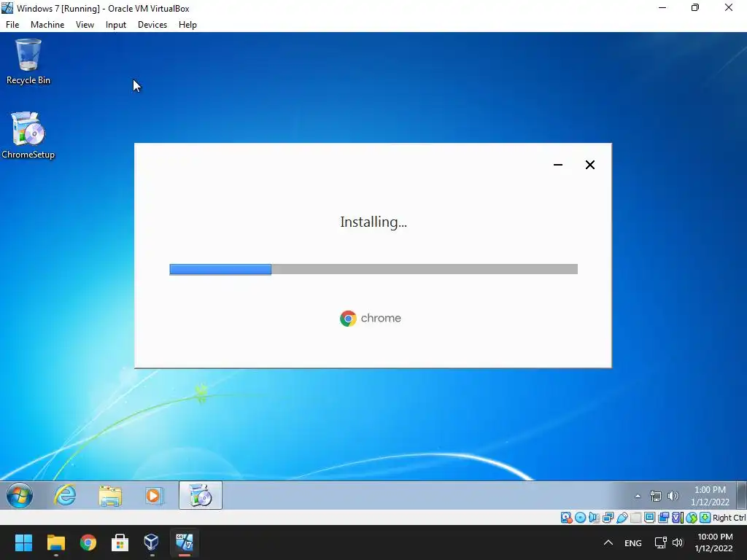Close the Chrome installer window
The width and height of the screenshot is (747, 560).
(x=589, y=165)
